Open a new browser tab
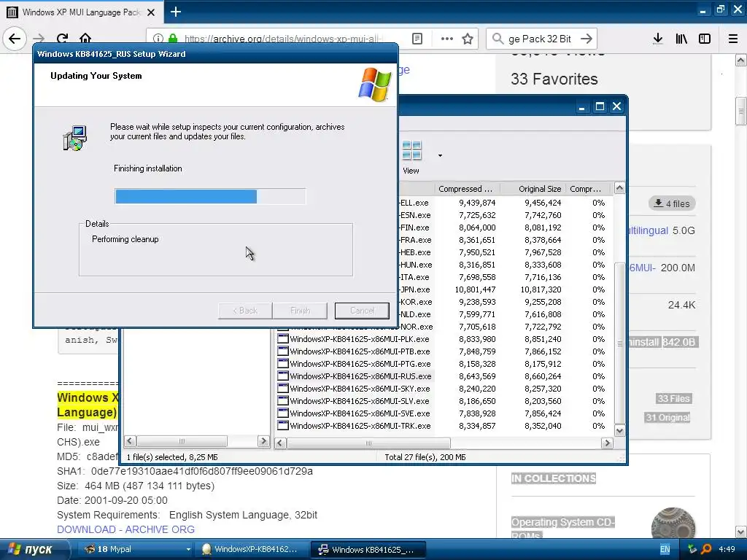747x560 pixels. point(176,12)
